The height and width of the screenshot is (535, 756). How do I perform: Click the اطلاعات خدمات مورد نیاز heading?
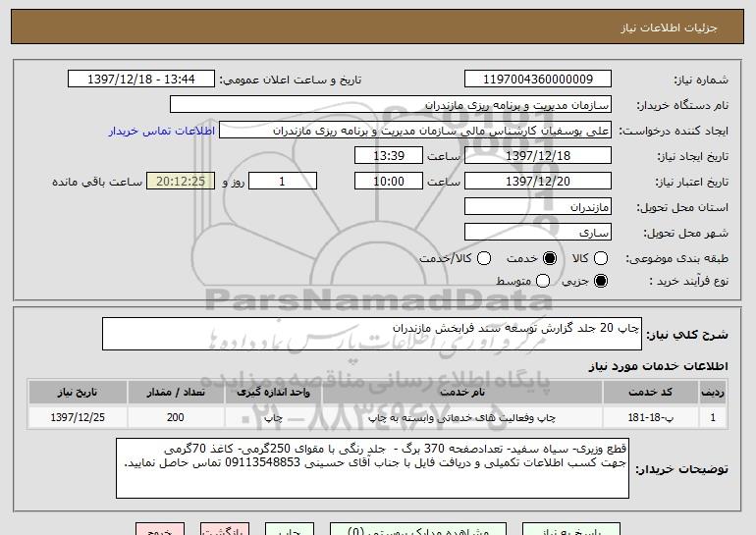658,366
